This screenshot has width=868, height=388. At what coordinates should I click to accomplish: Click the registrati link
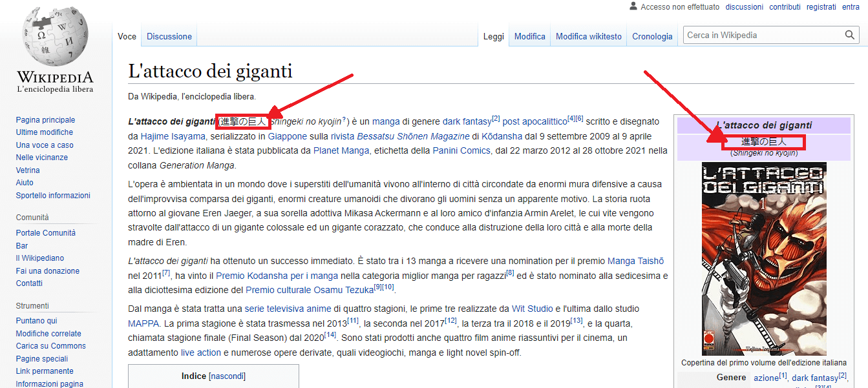click(x=821, y=7)
